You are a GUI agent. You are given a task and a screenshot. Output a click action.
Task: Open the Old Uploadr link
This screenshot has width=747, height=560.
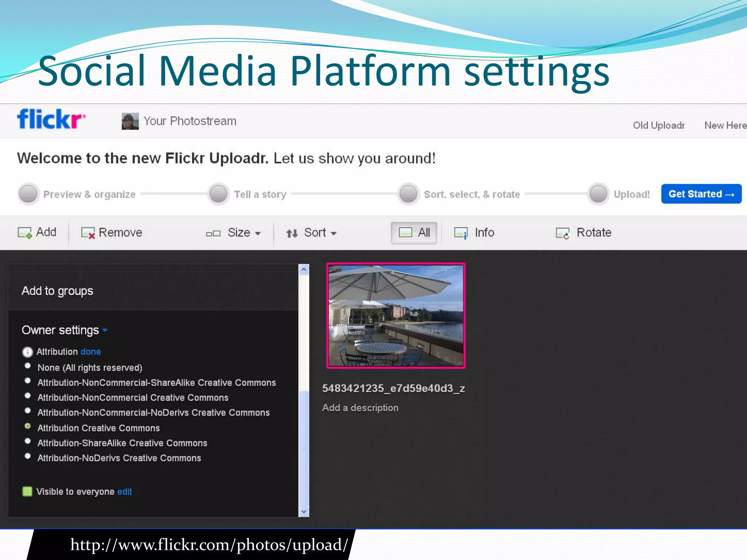coord(659,125)
